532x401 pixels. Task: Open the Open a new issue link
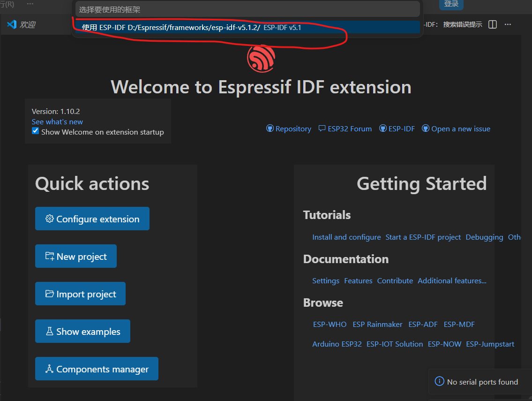[461, 129]
